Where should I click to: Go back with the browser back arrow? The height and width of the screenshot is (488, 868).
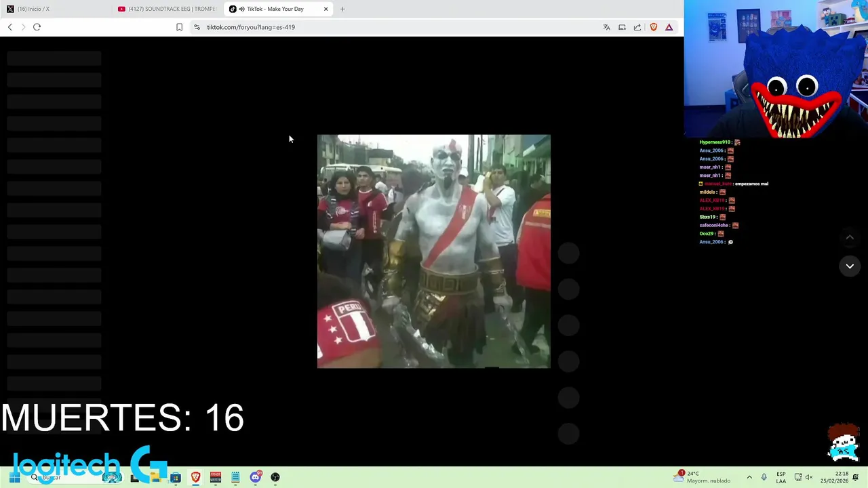tap(9, 27)
